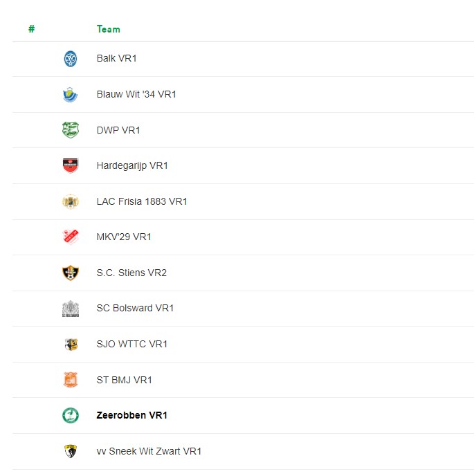Click the Team column header
474x476 pixels.
click(109, 29)
